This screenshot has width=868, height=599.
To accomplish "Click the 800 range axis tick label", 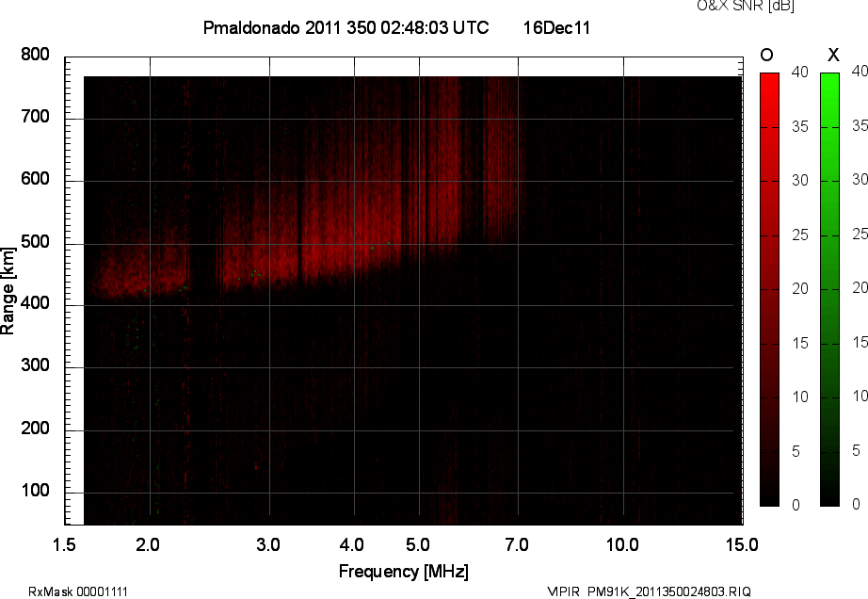I will point(36,56).
